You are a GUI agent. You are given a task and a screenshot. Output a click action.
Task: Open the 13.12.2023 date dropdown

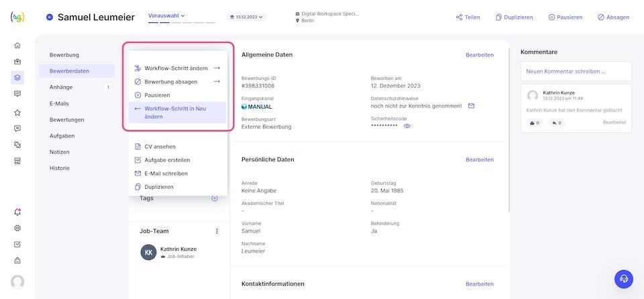[x=246, y=17]
